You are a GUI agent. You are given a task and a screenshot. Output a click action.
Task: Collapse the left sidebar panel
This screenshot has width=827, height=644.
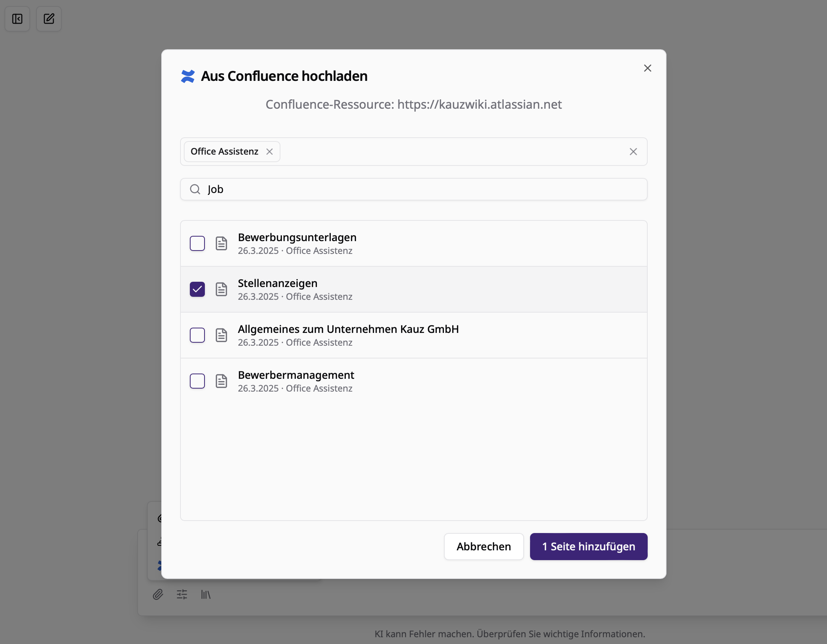point(17,18)
